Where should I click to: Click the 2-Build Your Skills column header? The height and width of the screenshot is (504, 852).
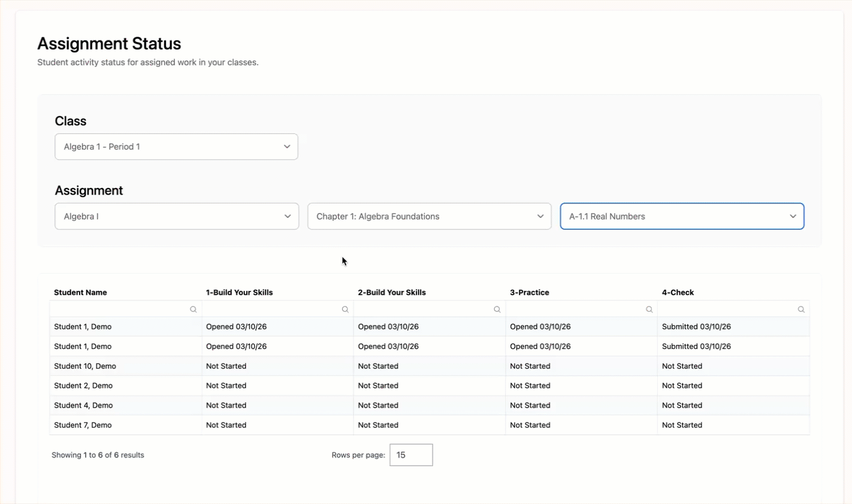pyautogui.click(x=392, y=293)
